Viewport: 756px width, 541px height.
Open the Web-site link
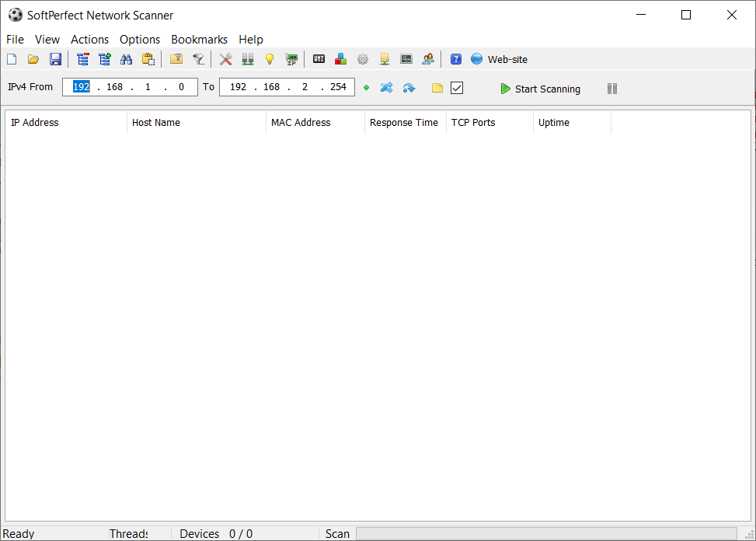click(507, 59)
